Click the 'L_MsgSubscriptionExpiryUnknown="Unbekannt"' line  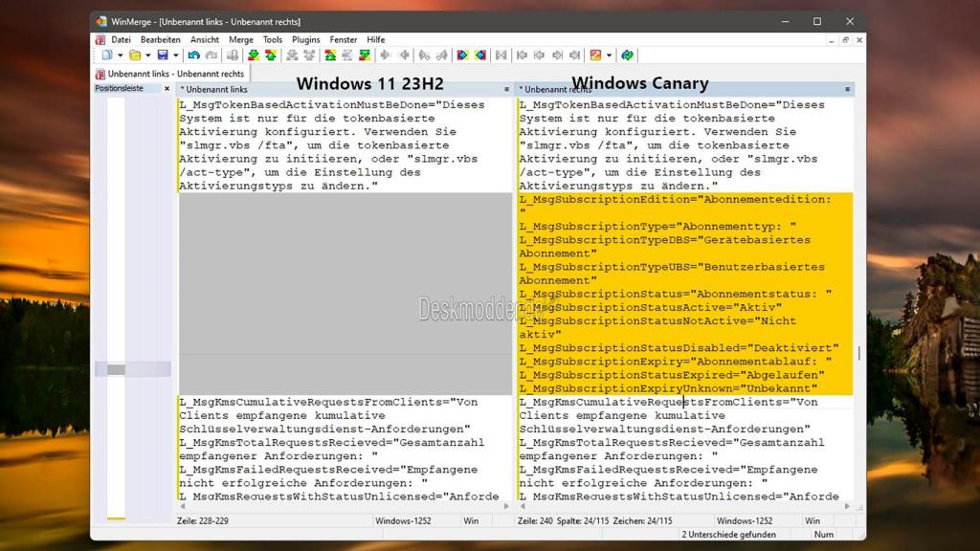pos(668,388)
